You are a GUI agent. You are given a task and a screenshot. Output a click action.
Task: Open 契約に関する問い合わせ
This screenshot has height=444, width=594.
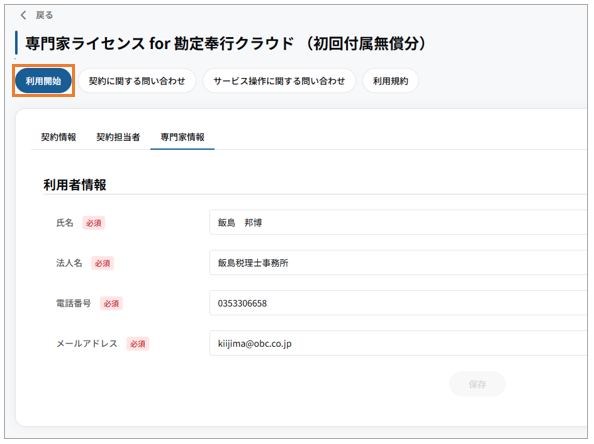[137, 81]
